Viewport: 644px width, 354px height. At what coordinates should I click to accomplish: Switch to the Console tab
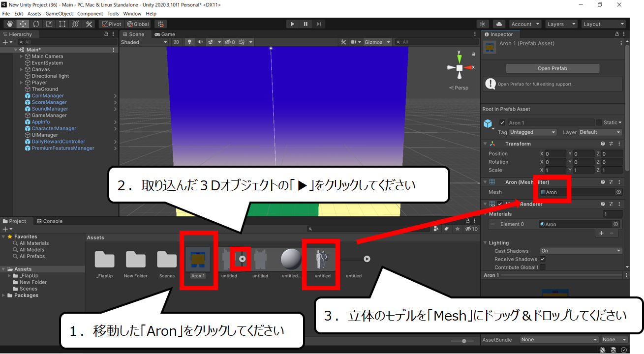50,221
